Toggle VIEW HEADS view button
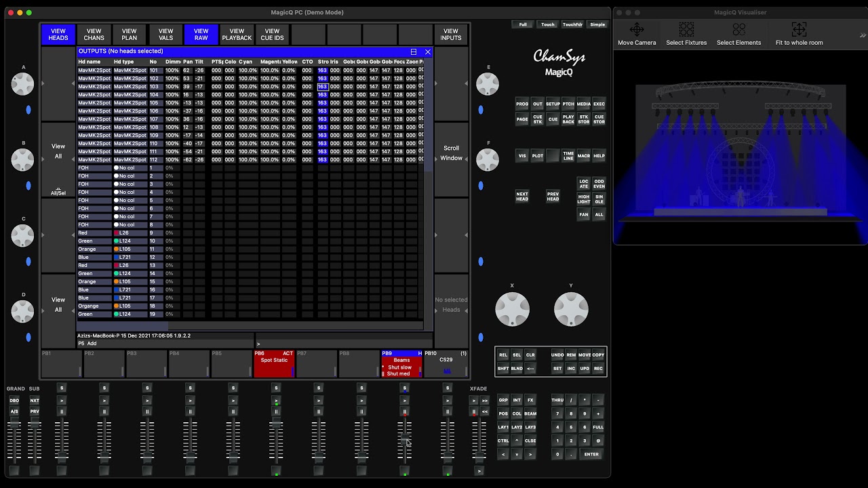868x488 pixels. point(58,35)
